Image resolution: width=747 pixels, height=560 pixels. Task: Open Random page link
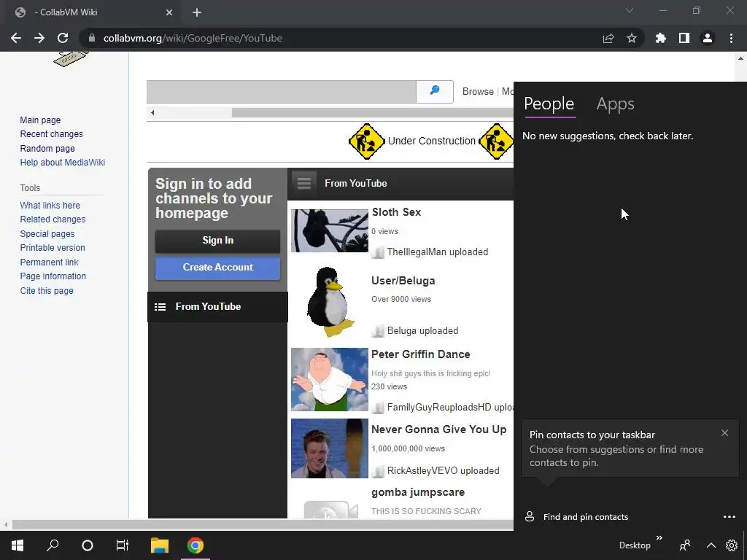pyautogui.click(x=47, y=149)
